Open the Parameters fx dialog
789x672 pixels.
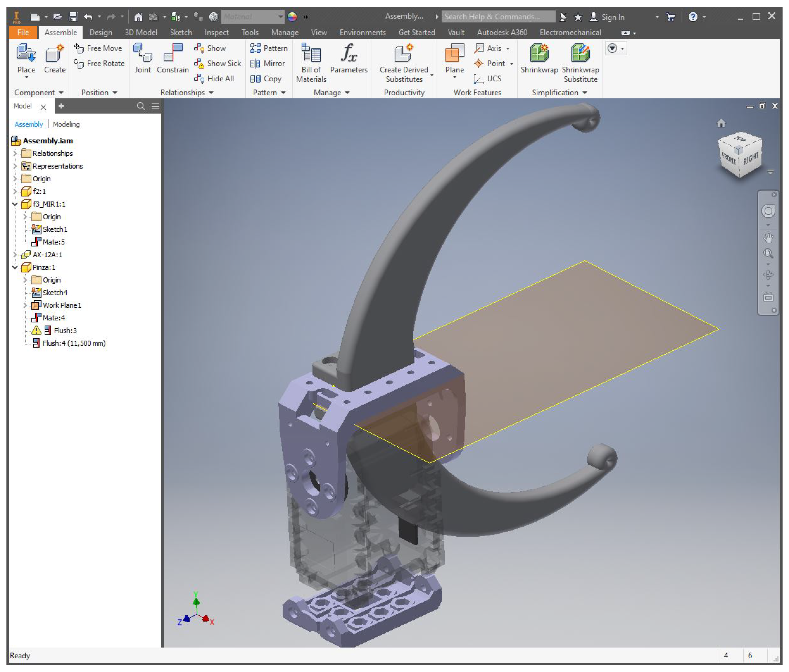click(348, 53)
